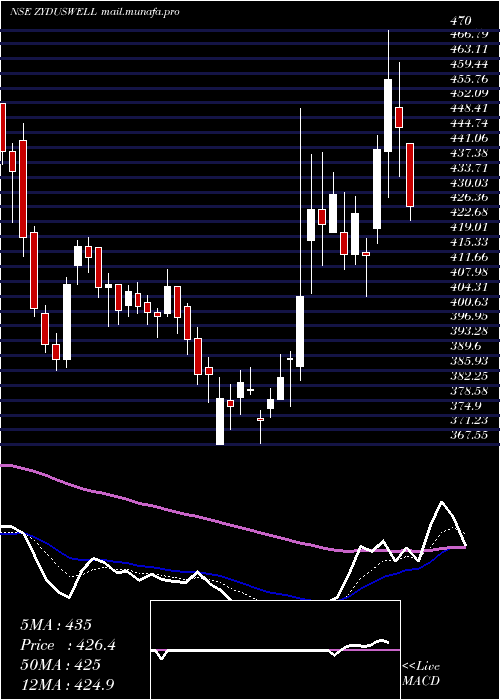Click the 385.93 price axis label
Screen dimensions: 500x700
click(469, 360)
